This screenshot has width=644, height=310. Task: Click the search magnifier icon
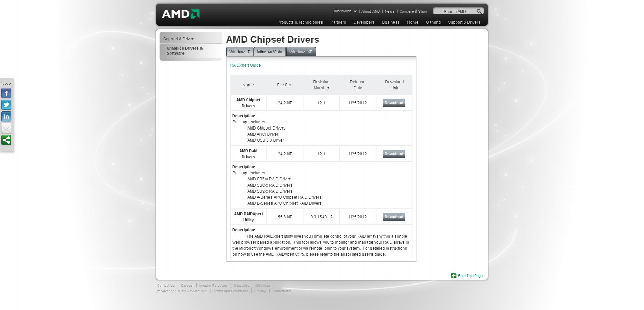[479, 11]
